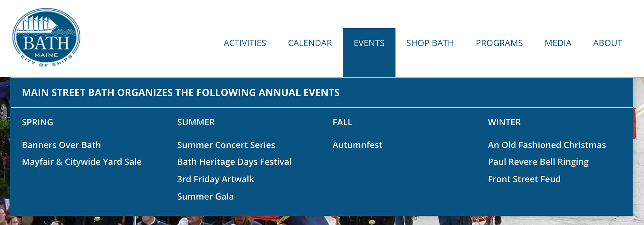Click the Banners Over Bath link

pos(61,145)
